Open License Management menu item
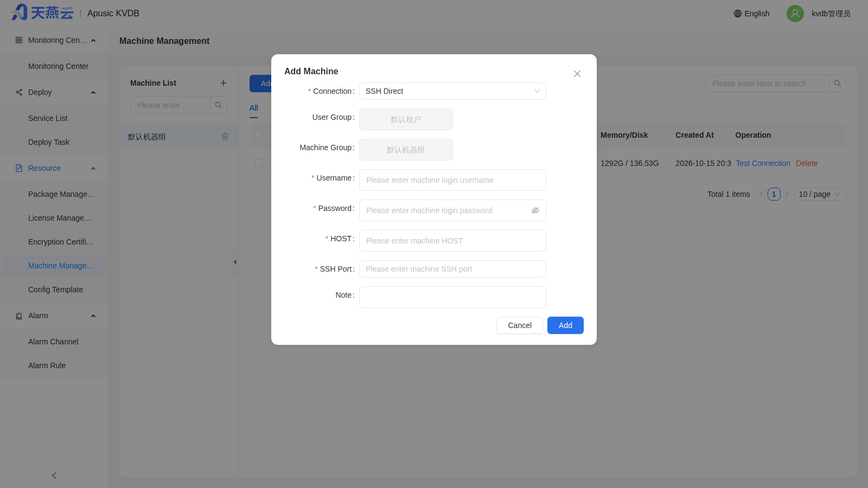 54,218
